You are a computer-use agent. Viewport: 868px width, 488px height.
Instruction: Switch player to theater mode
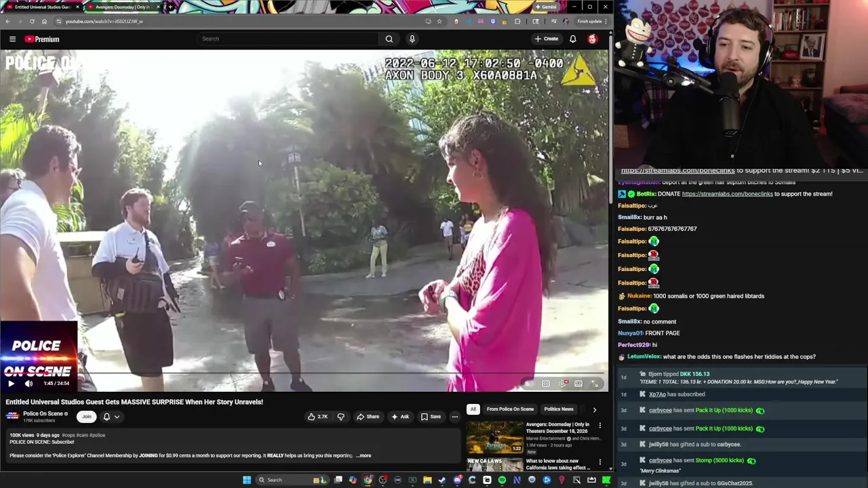point(578,384)
